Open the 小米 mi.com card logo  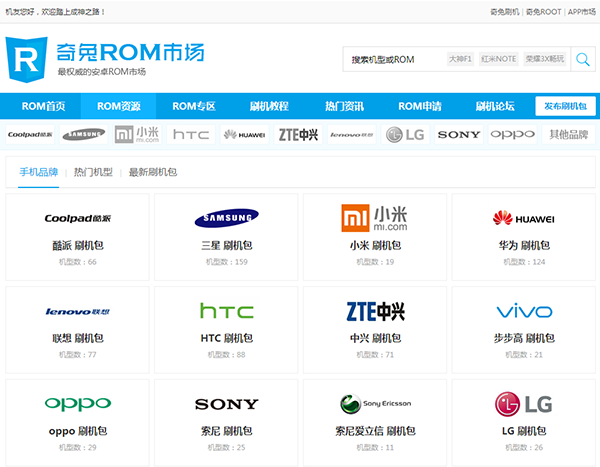pos(374,218)
